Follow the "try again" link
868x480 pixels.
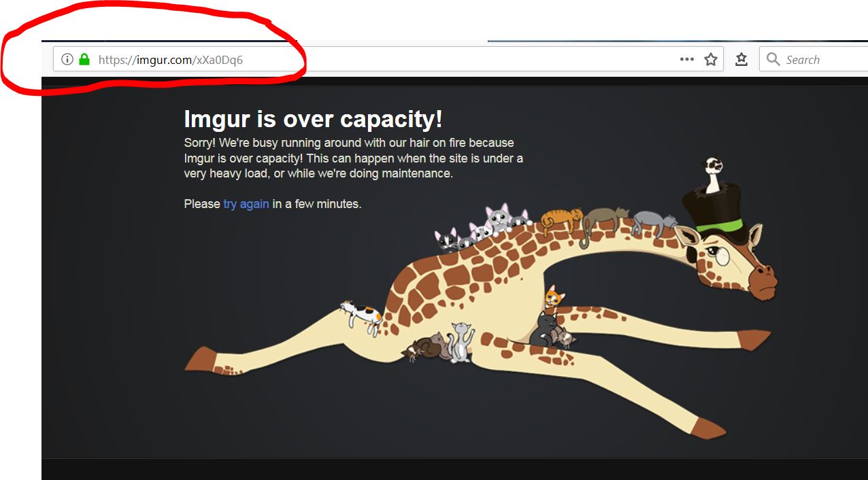coord(246,203)
